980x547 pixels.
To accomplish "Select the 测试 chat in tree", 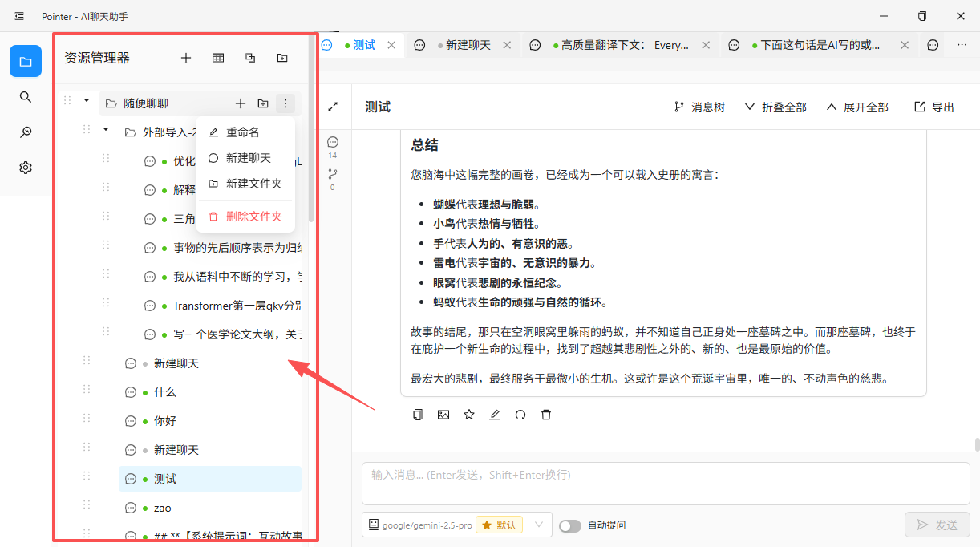I will click(x=210, y=479).
